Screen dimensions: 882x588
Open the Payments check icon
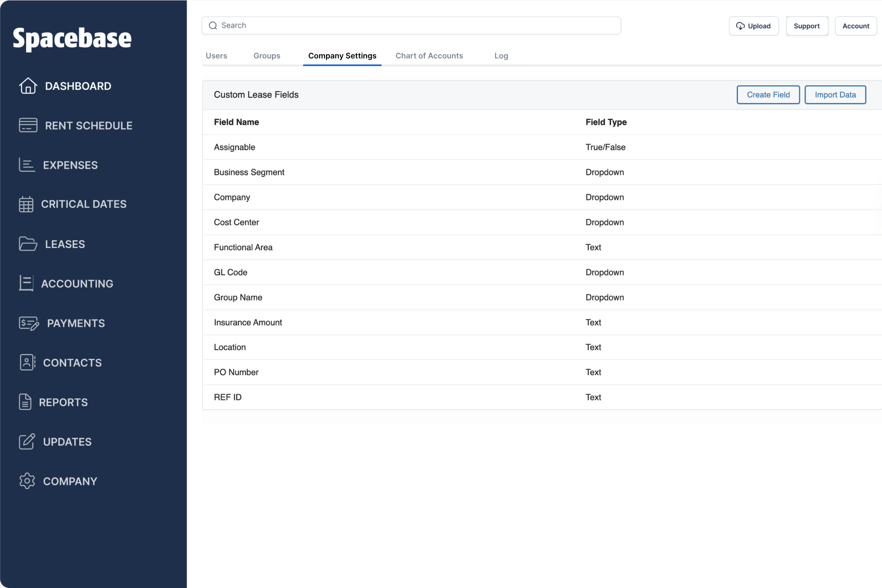pos(29,323)
